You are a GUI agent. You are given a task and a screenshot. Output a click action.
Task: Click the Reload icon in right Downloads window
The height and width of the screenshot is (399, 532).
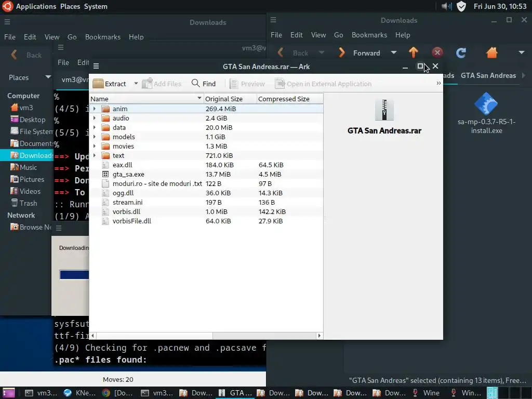pyautogui.click(x=461, y=52)
